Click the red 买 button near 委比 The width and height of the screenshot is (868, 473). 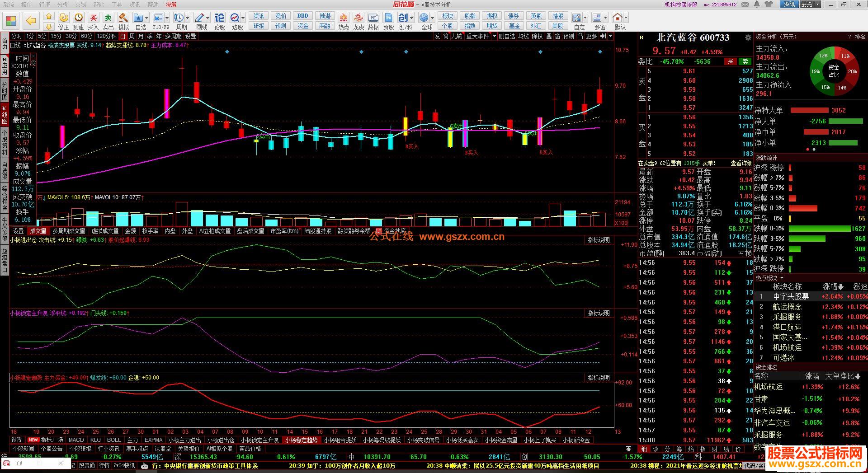coord(731,61)
